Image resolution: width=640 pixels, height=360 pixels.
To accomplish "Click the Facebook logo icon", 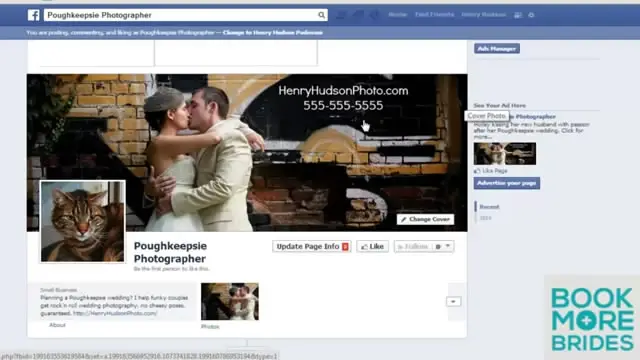I will tap(33, 15).
